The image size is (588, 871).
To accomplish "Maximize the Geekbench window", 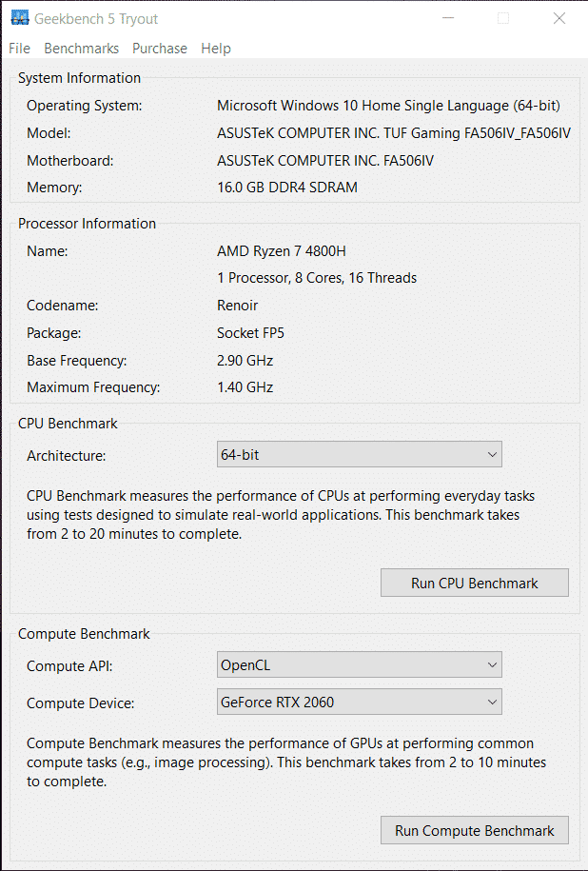I will 503,18.
